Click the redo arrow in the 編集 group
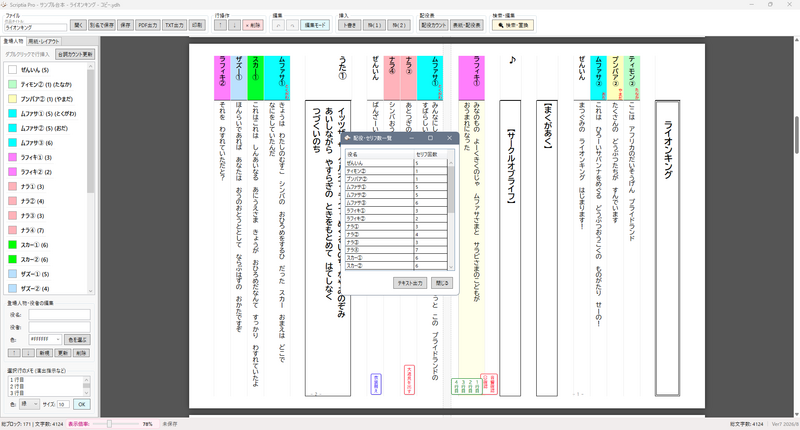800x430 pixels. tap(292, 25)
